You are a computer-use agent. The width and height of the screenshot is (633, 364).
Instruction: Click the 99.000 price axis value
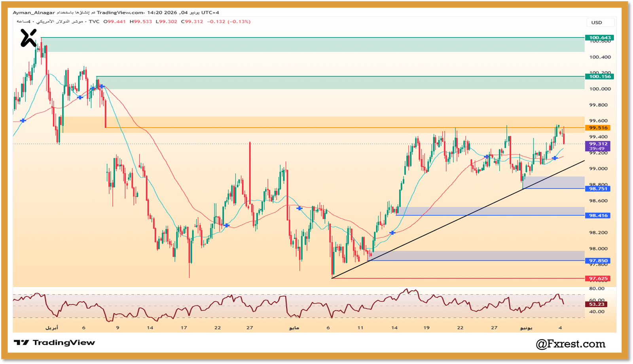pos(598,169)
